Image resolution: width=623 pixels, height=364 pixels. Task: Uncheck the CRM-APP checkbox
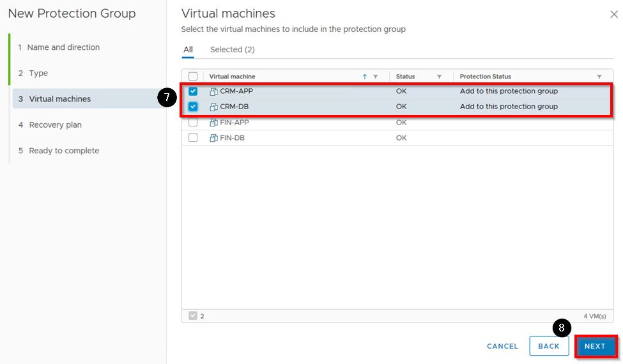(x=193, y=91)
